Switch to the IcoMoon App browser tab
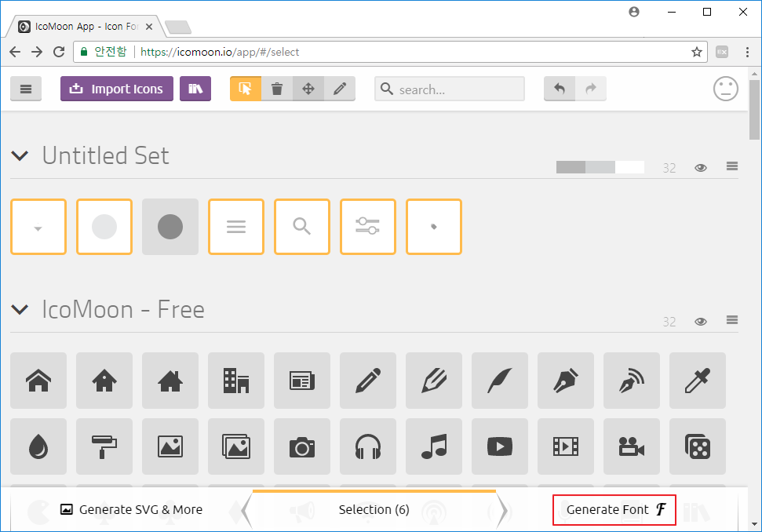The image size is (762, 532). click(85, 27)
